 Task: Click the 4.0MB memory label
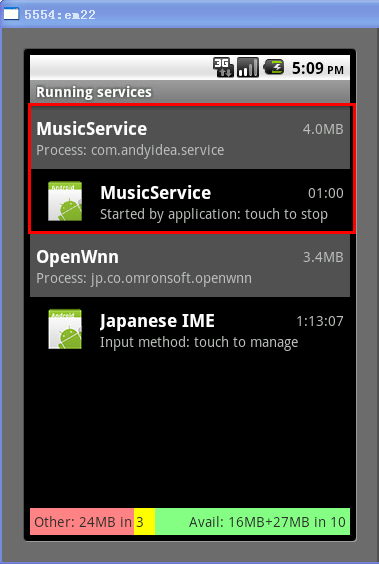(323, 129)
